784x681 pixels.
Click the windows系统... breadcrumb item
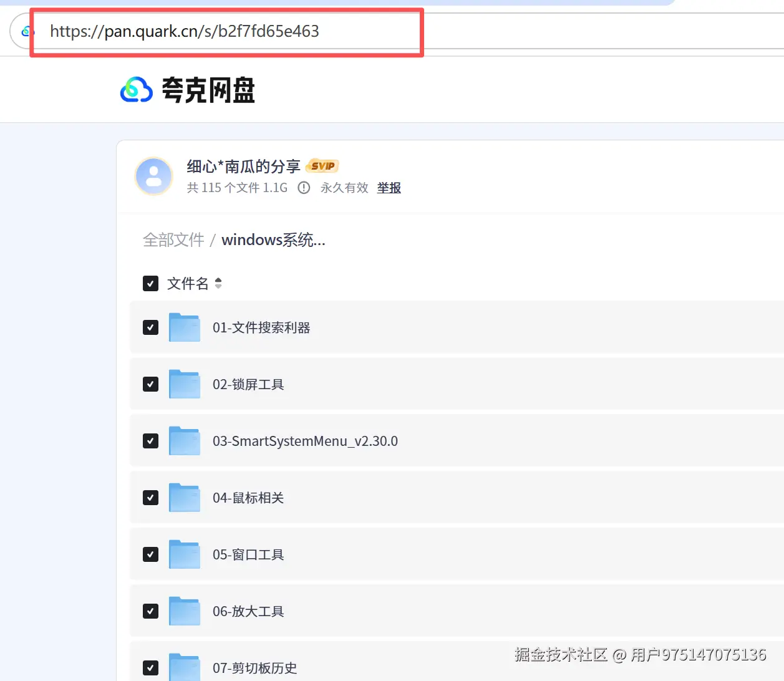(x=273, y=240)
